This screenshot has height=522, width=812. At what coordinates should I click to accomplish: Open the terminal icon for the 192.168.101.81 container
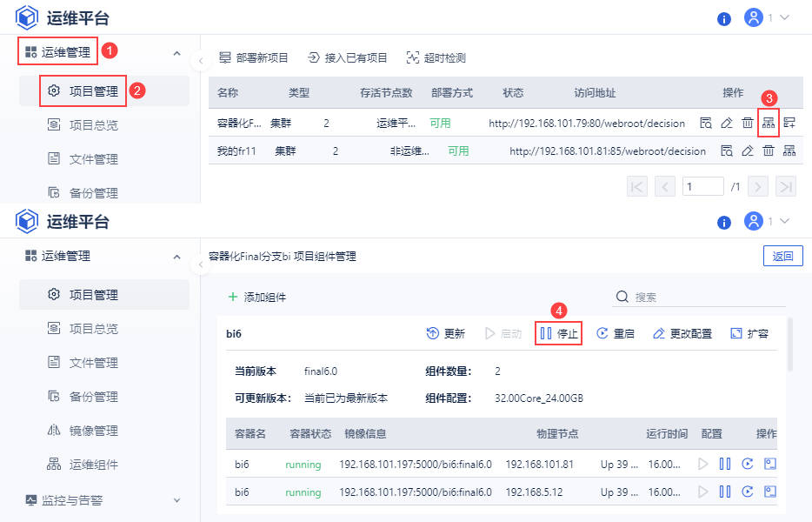[769, 465]
